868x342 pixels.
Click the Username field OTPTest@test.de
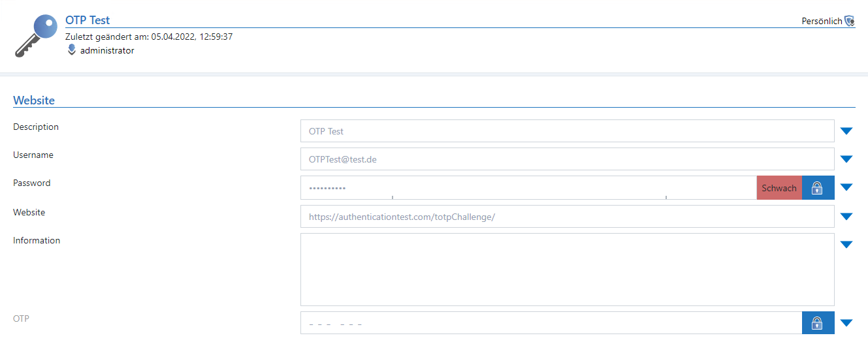pos(568,159)
